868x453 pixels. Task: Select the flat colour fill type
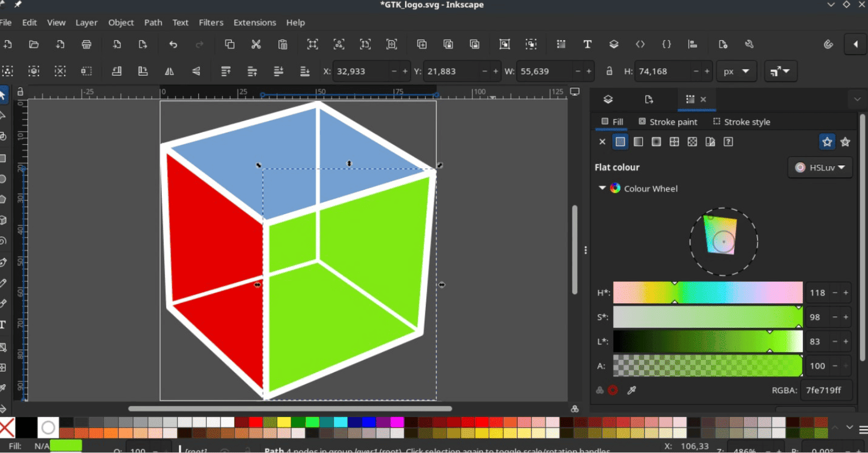620,142
